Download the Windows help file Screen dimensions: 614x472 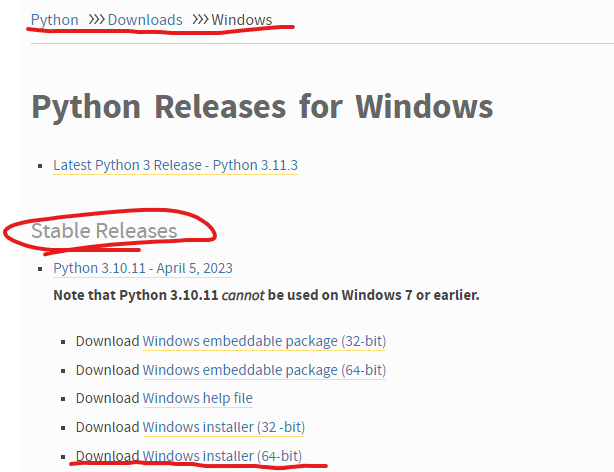pos(198,398)
